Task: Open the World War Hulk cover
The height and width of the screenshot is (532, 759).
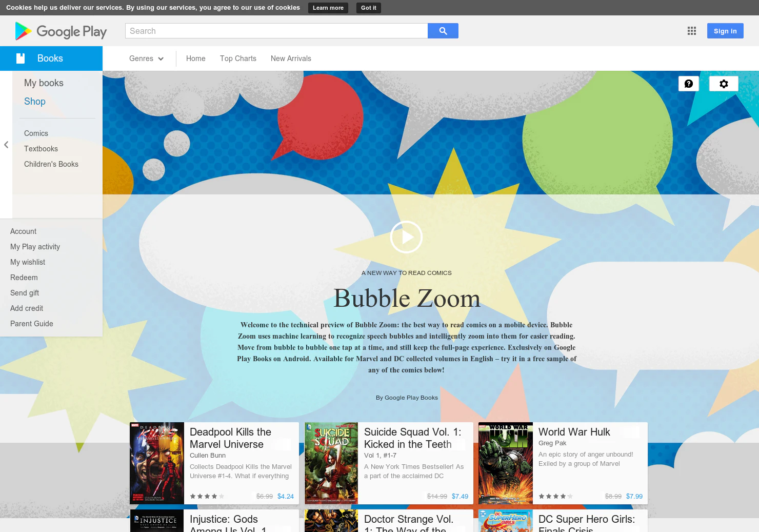Action: (x=506, y=463)
